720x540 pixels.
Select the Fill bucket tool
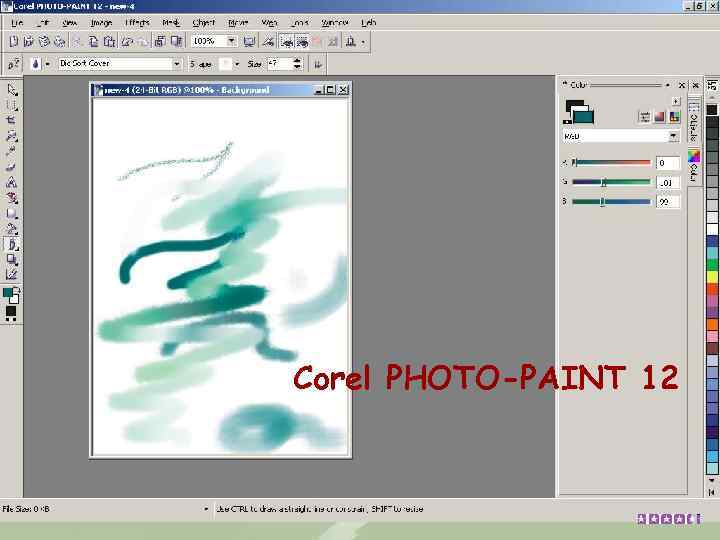click(12, 229)
